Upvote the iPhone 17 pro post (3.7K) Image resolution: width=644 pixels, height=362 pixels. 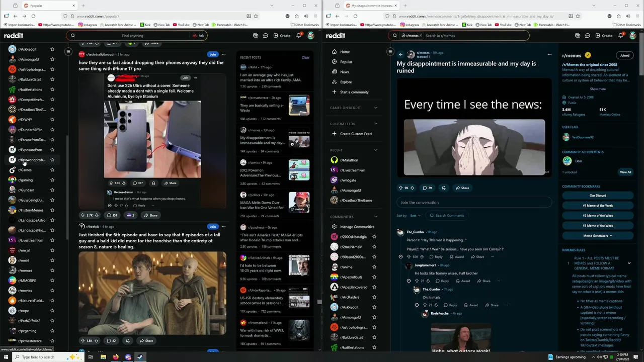[84, 215]
